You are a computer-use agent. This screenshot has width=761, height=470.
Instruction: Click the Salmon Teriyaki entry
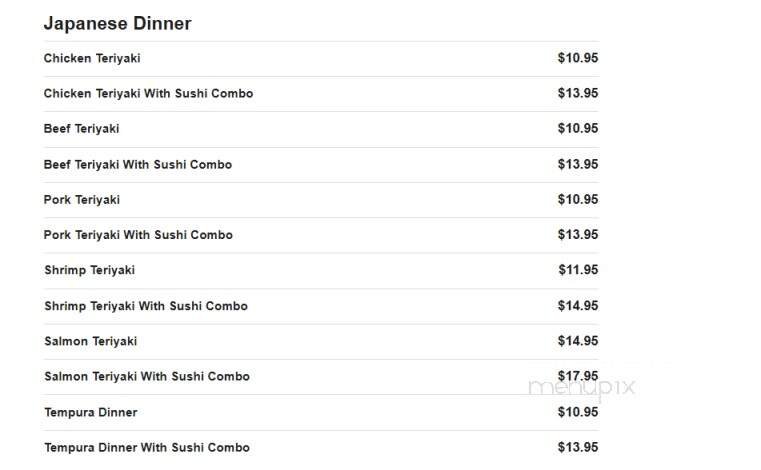tap(91, 341)
